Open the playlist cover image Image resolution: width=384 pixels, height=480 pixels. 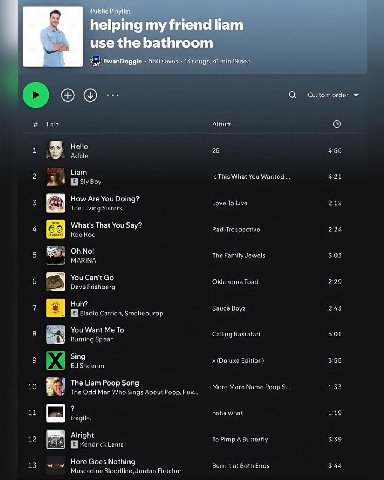pos(53,37)
